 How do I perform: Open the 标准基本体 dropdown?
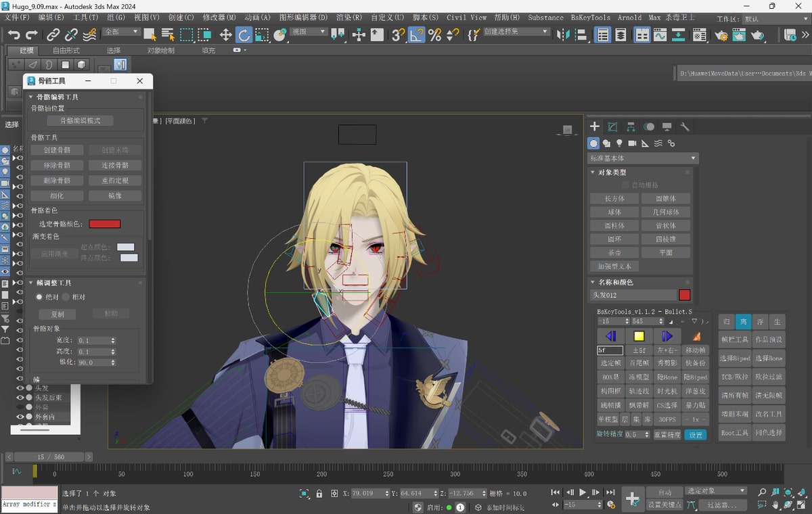click(x=642, y=158)
